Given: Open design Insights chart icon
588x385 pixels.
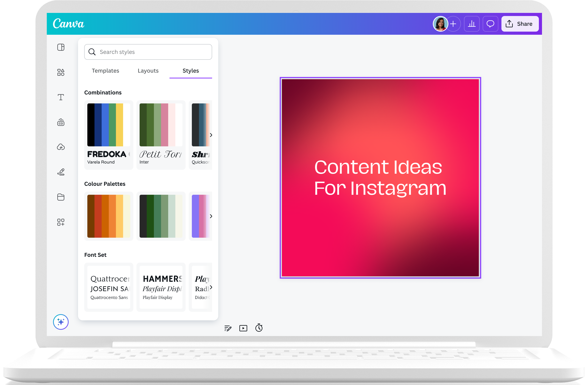Looking at the screenshot, I should point(472,24).
